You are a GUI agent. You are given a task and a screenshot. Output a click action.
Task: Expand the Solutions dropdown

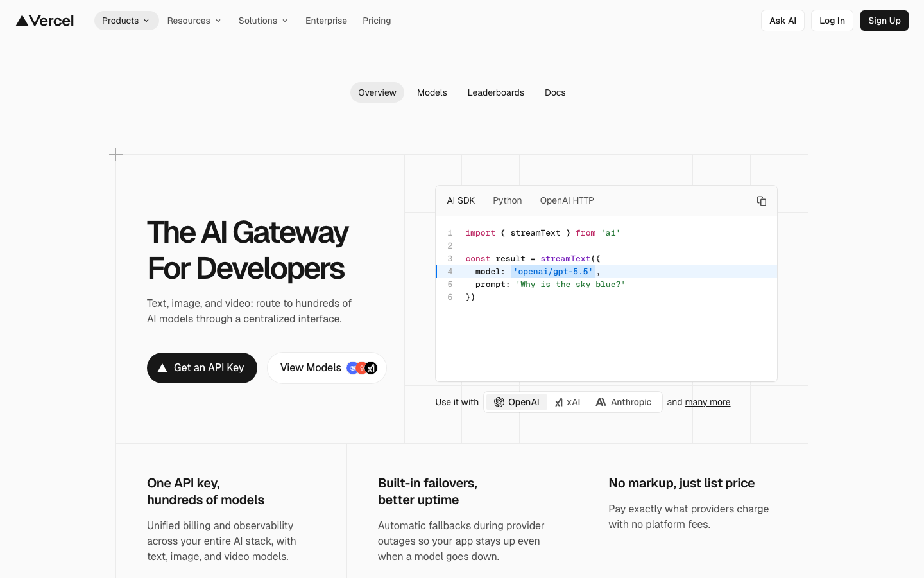point(263,21)
